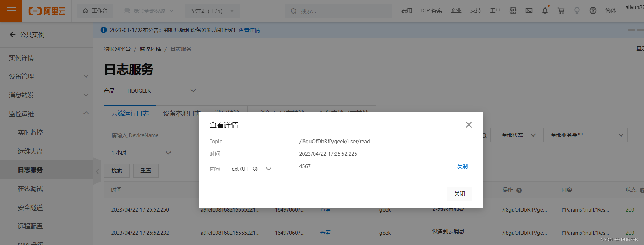644x245 pixels.
Task: Open the announcement 查看详情 link
Action: click(249, 30)
